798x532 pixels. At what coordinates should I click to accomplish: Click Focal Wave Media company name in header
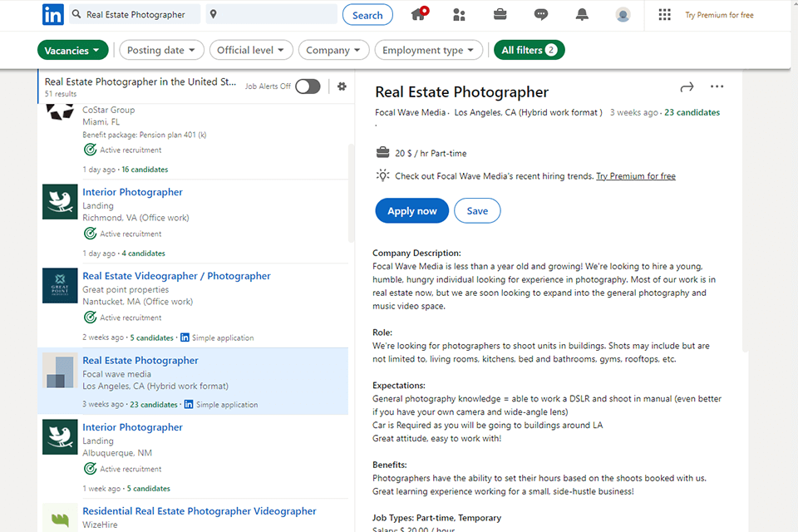[x=410, y=112]
